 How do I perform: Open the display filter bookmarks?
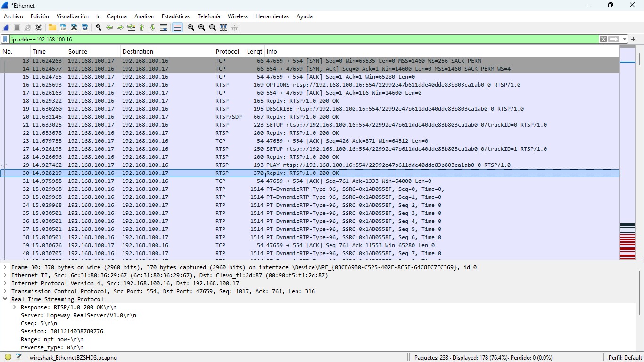point(5,39)
